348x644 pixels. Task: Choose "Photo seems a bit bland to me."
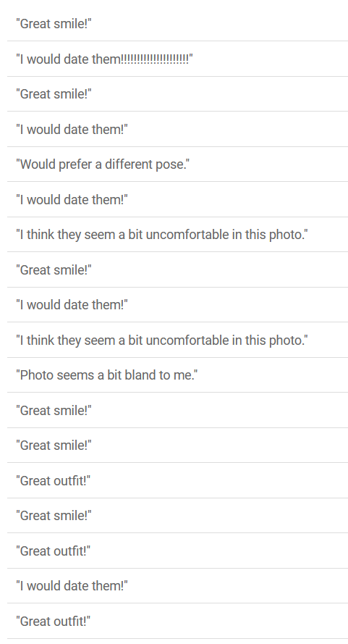tap(177, 375)
